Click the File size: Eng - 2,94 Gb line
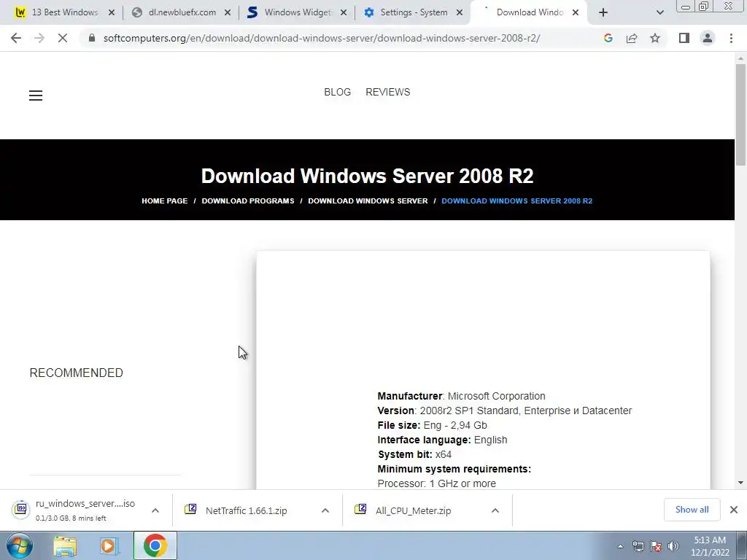The image size is (747, 560). [x=432, y=425]
